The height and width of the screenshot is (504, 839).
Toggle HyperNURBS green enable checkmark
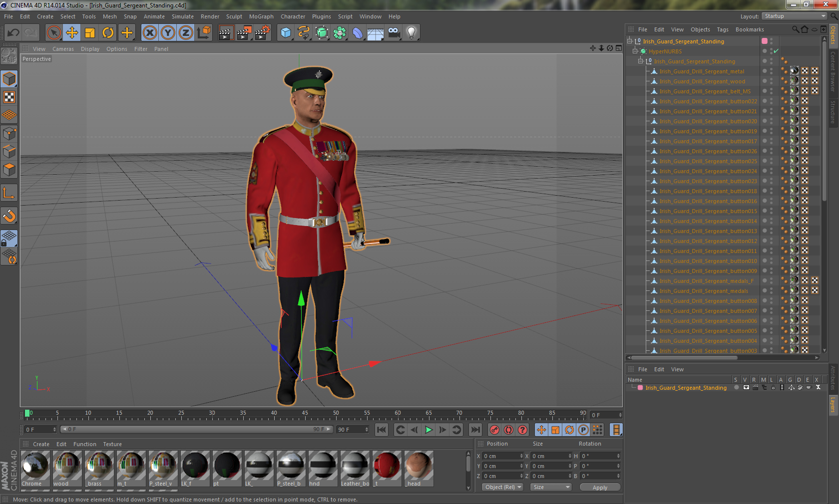point(776,51)
